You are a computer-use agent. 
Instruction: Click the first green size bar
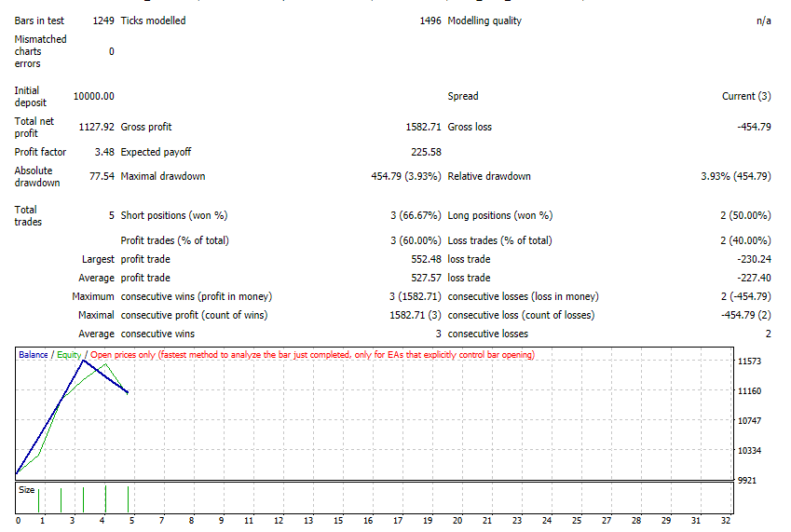point(38,499)
